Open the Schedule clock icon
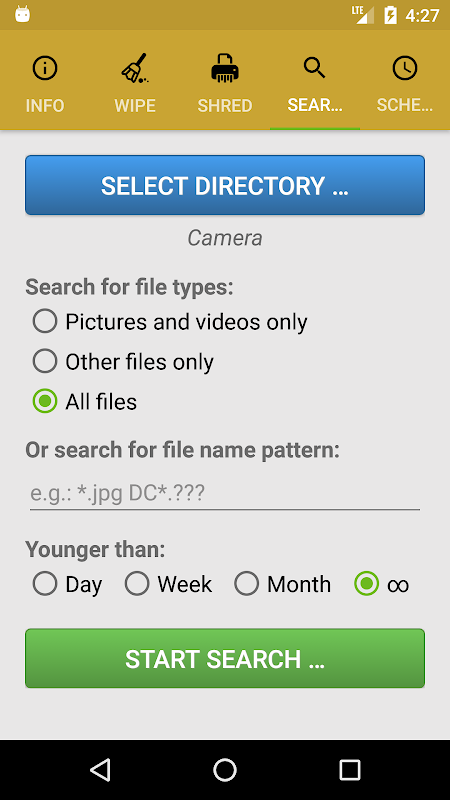Screen dimensions: 450x800 [x=405, y=68]
